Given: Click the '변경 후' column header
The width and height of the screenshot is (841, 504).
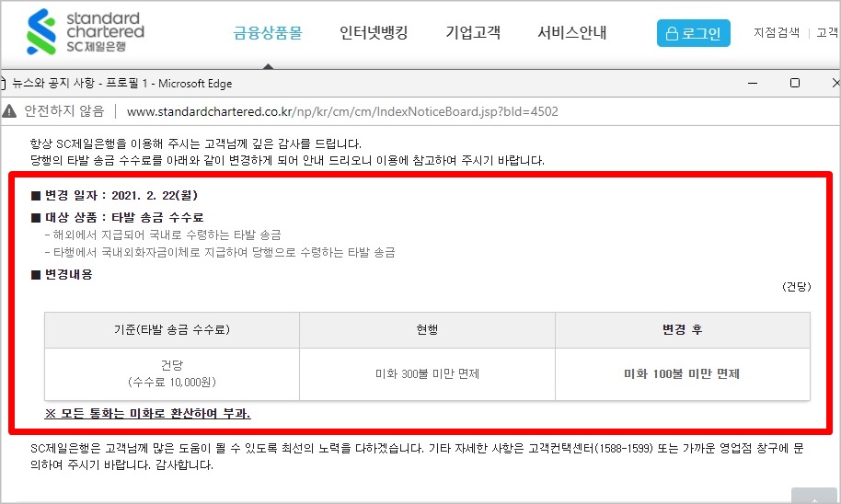Looking at the screenshot, I should 682,330.
